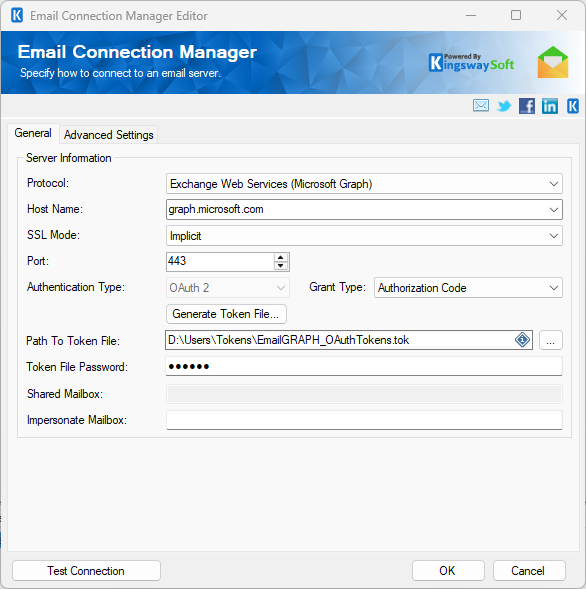Click the variable icon in token path field
Image resolution: width=586 pixels, height=589 pixels.
coord(522,340)
